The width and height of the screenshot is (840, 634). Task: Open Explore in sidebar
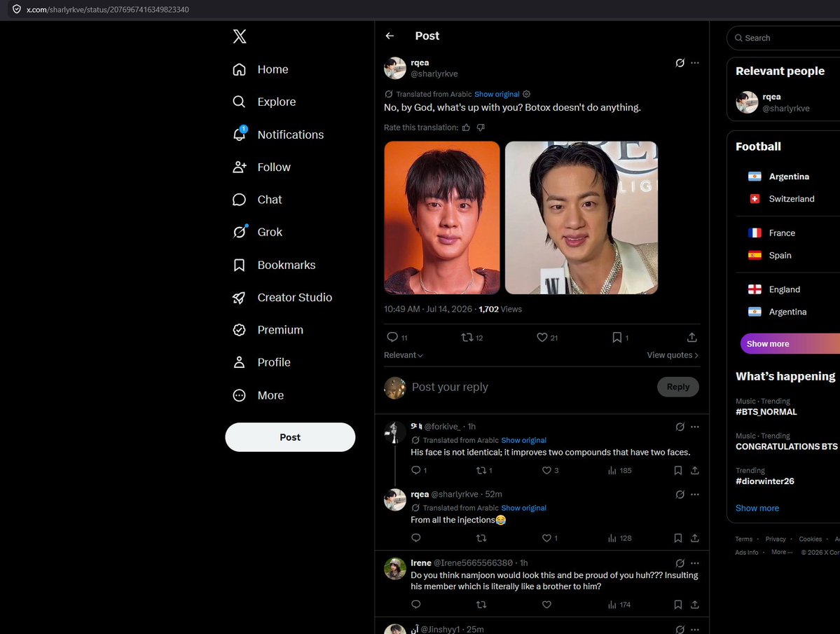[x=265, y=102]
